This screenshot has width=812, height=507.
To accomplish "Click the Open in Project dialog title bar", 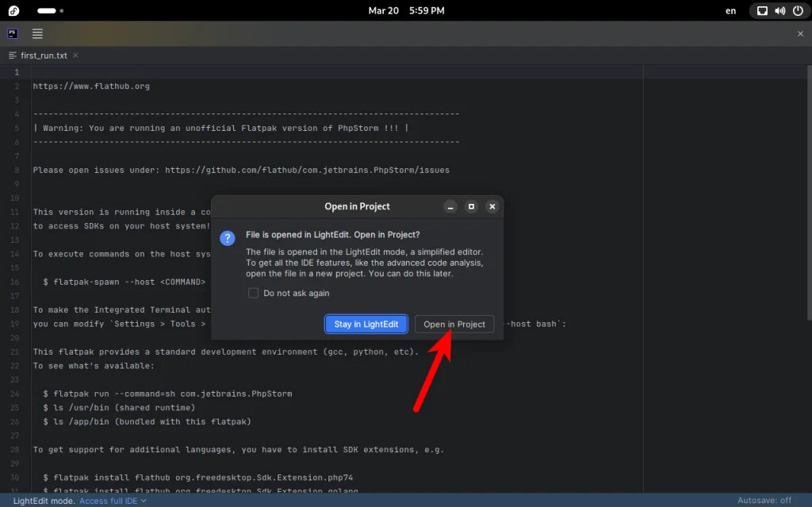I will pos(357,206).
